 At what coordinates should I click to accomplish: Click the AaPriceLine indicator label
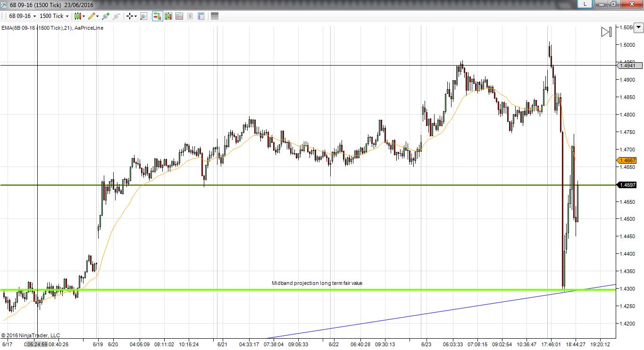point(89,28)
